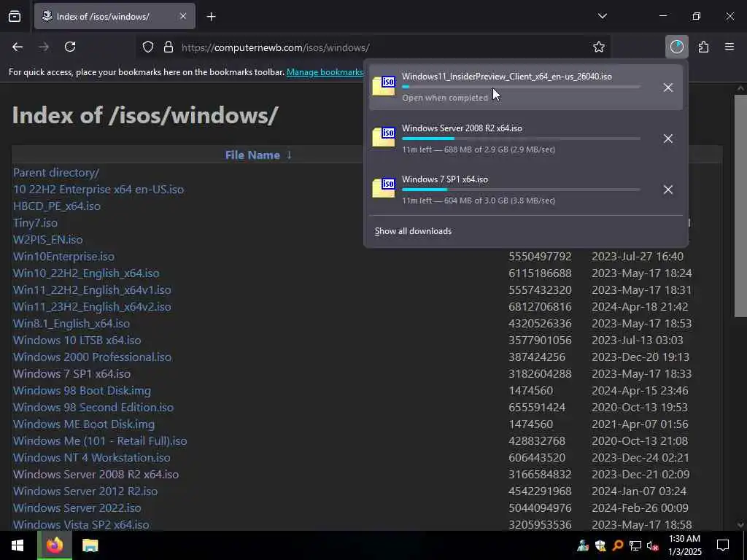Cancel the Windows11_InsiderPreview download
This screenshot has height=560, width=747.
pyautogui.click(x=668, y=87)
